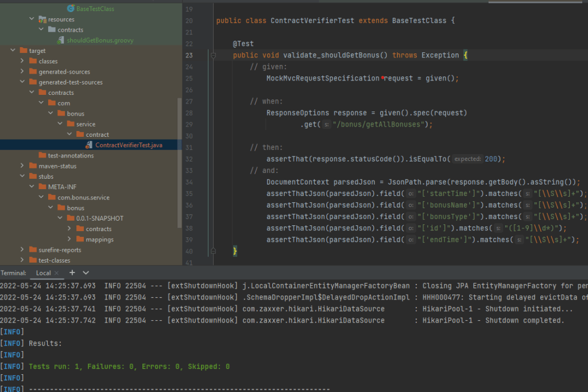Open terminal session options dropdown arrow
This screenshot has height=392, width=588.
86,272
